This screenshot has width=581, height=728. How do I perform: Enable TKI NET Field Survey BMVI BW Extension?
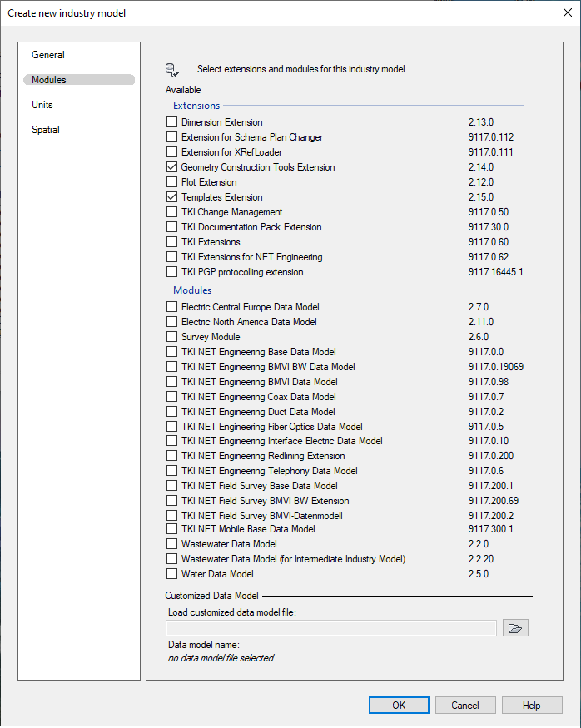point(171,501)
